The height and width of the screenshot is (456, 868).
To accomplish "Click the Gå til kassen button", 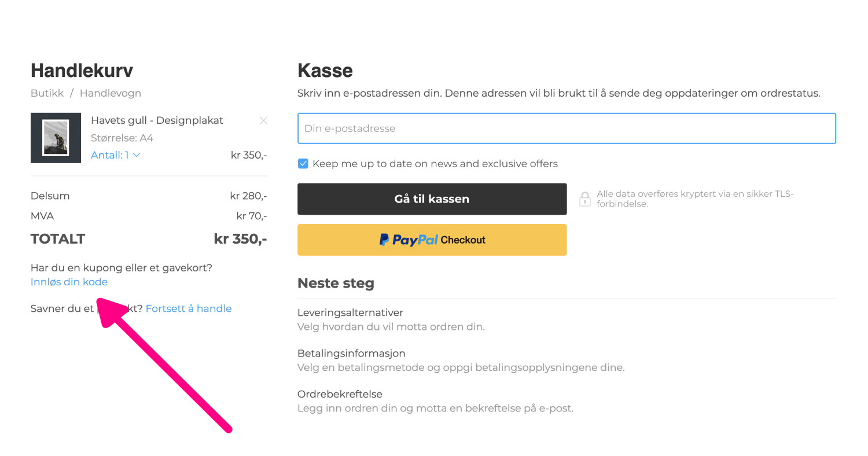I will click(x=432, y=199).
